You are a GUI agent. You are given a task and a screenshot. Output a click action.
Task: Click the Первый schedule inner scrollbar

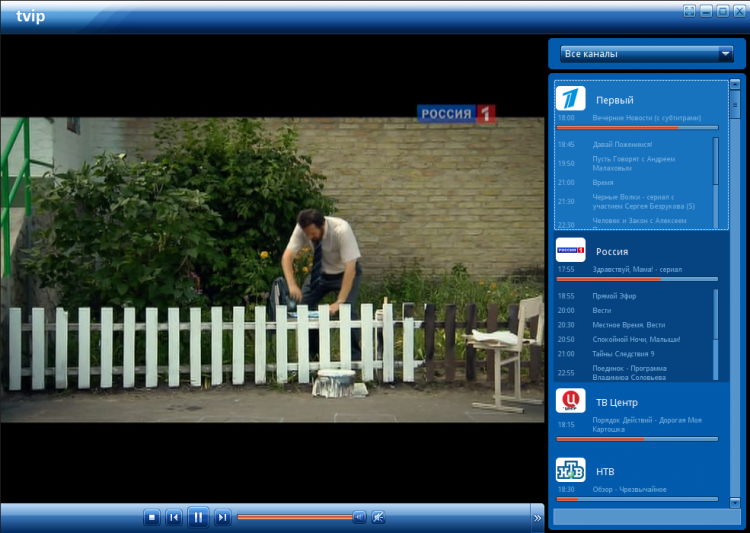pyautogui.click(x=716, y=161)
